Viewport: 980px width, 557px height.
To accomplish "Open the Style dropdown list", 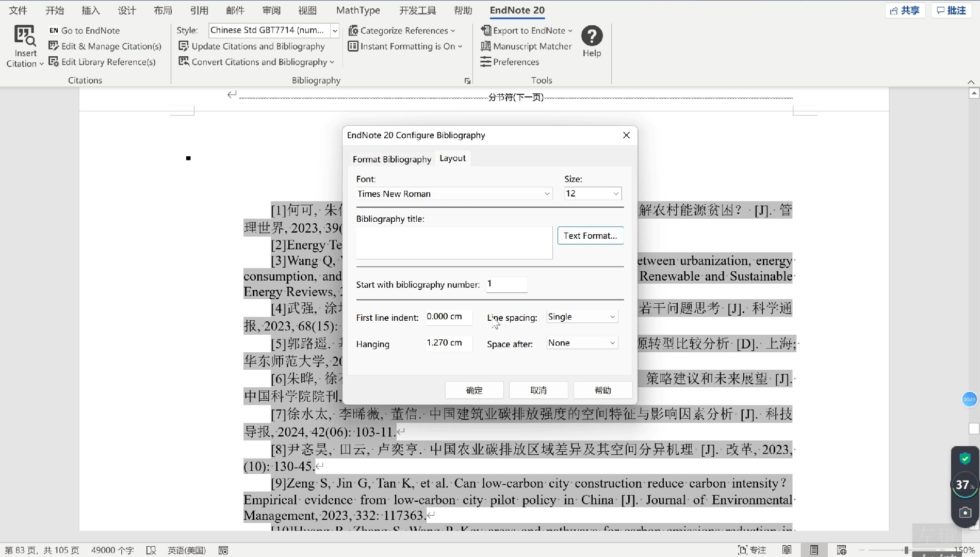I will pos(335,30).
